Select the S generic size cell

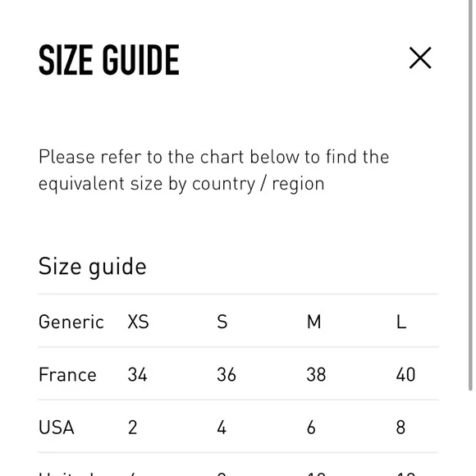(x=222, y=322)
